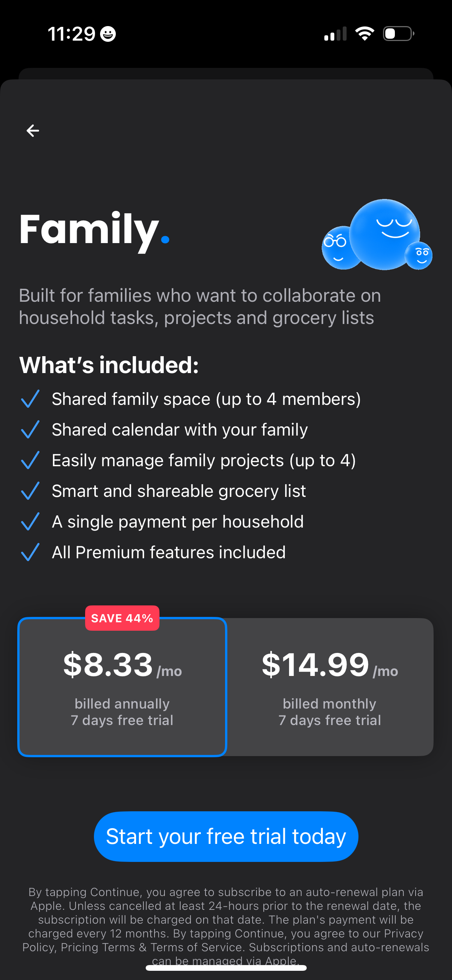The image size is (452, 980).
Task: Tap the smiley emoji near the clock
Action: point(108,34)
